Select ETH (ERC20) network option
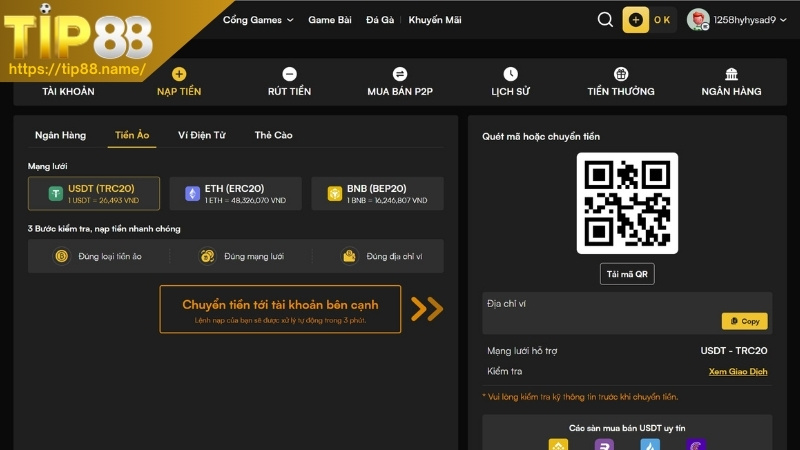The image size is (800, 450). 236,193
